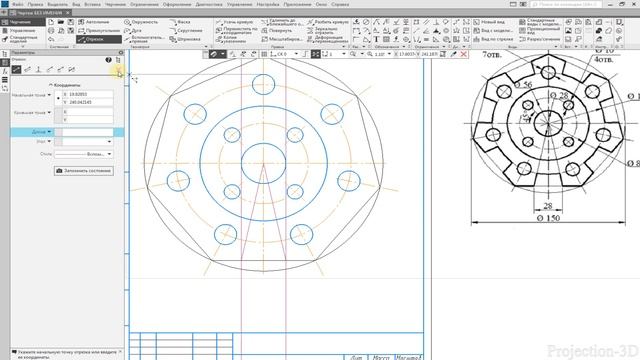The width and height of the screenshot is (640, 360).
Task: Click the search field in title bar
Action: click(566, 4)
